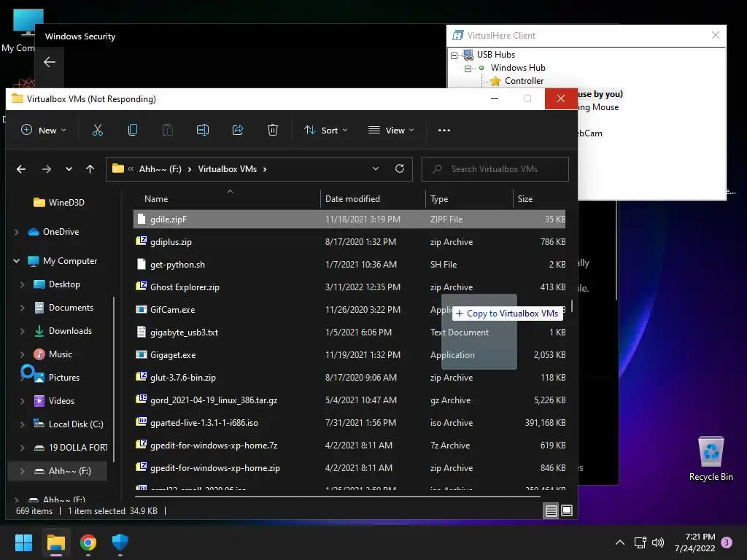
Task: Open address bar history dropdown
Action: 376,168
